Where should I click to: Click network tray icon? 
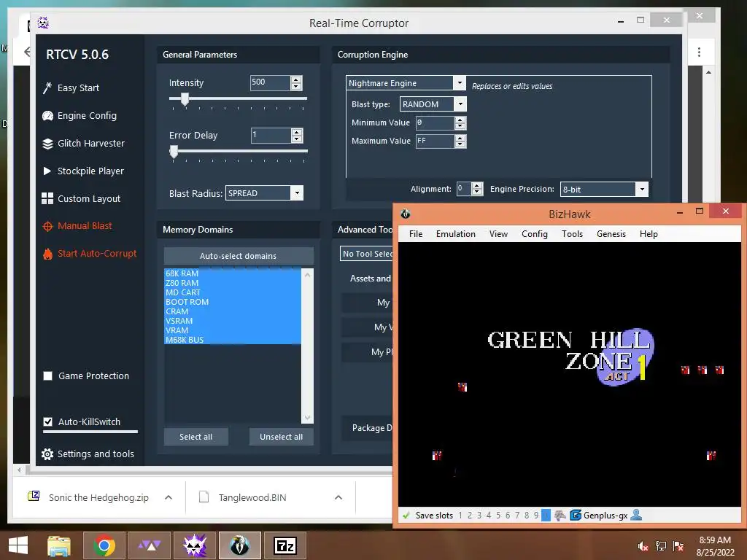[x=661, y=545]
